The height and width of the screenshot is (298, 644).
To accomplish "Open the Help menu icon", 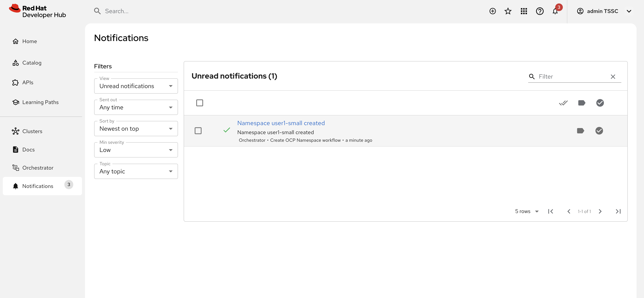I will [x=539, y=11].
